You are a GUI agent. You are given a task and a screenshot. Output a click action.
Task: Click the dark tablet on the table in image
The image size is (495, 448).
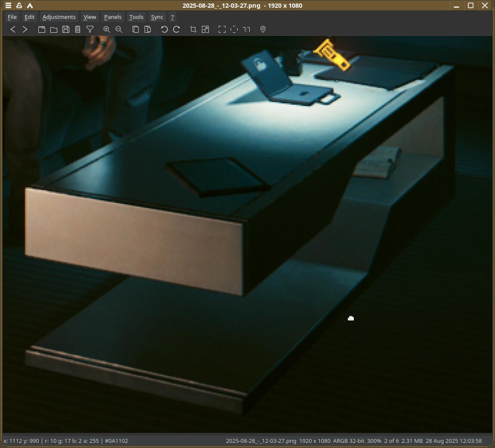tap(219, 177)
